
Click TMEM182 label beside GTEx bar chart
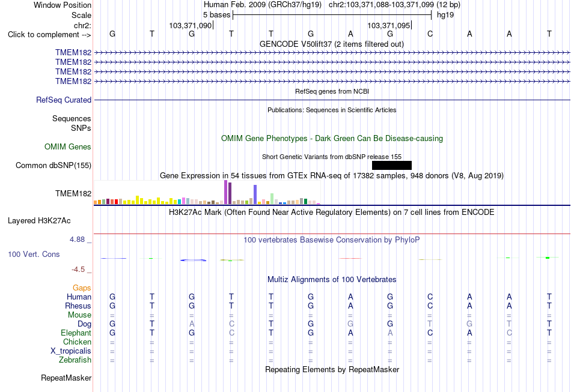point(73,193)
